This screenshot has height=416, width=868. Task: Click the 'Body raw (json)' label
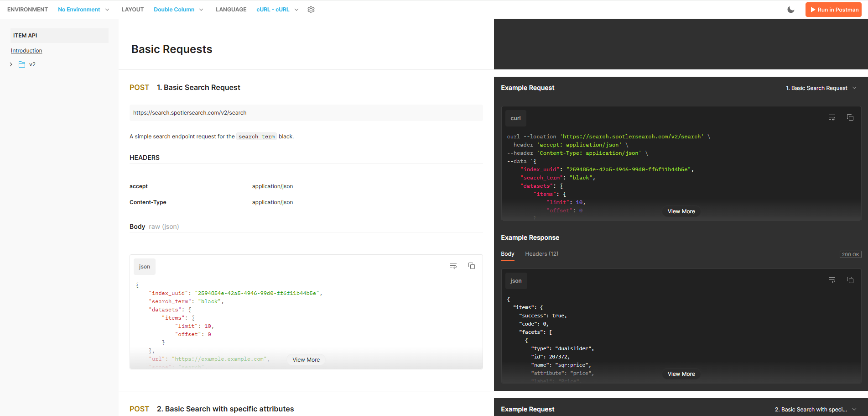point(154,226)
